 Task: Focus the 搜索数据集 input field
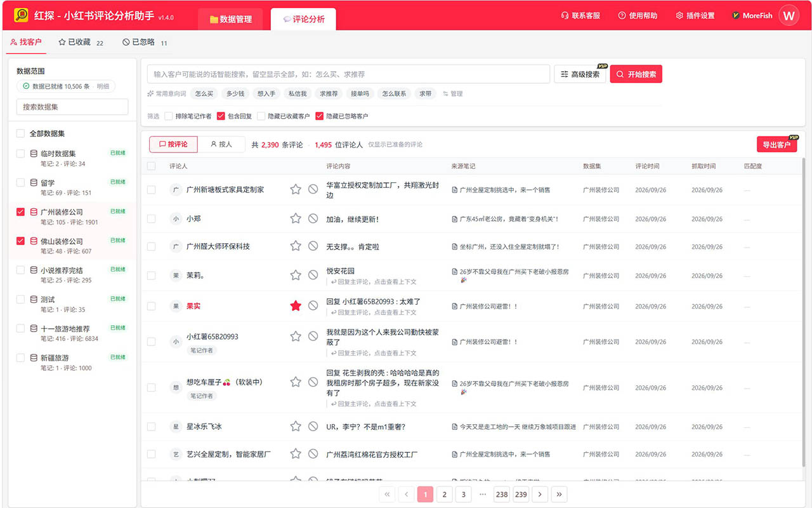(72, 107)
